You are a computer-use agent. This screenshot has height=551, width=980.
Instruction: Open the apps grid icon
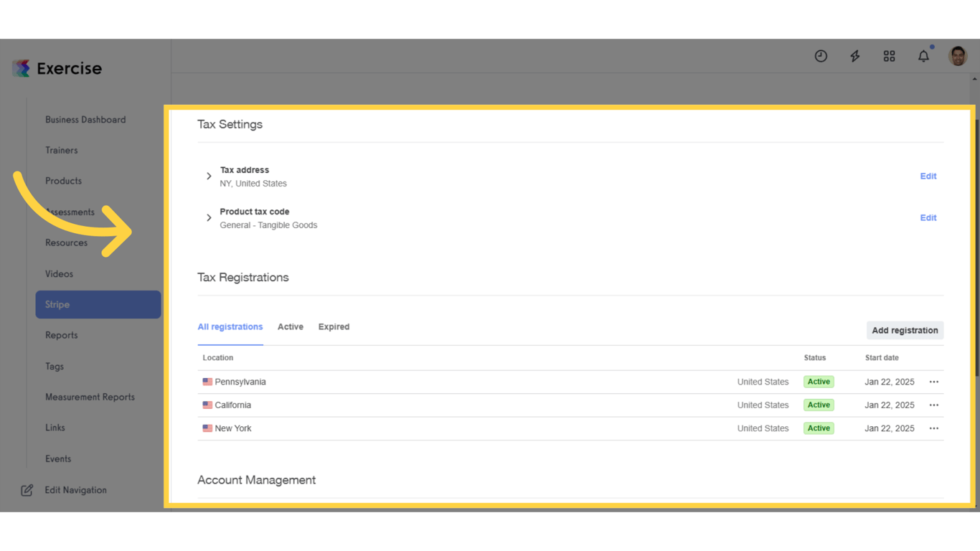[889, 55]
